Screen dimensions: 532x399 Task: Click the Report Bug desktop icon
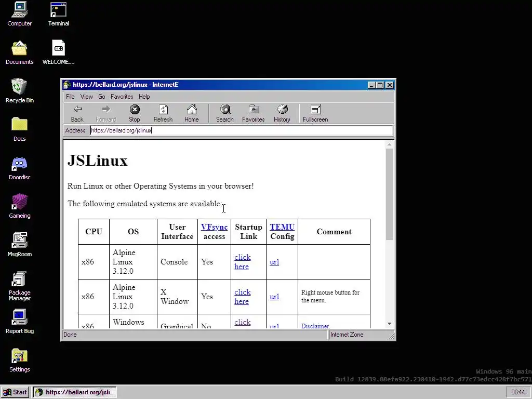[x=19, y=322]
